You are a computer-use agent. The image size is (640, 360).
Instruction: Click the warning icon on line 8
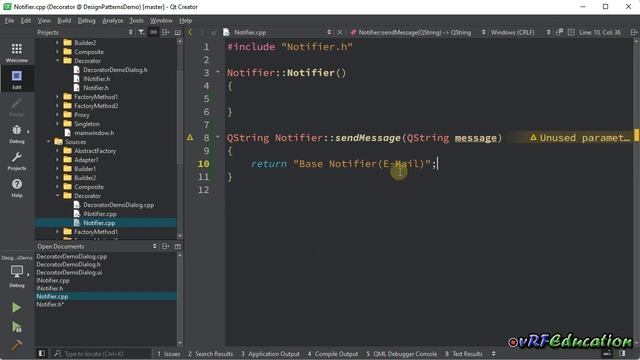tap(190, 138)
